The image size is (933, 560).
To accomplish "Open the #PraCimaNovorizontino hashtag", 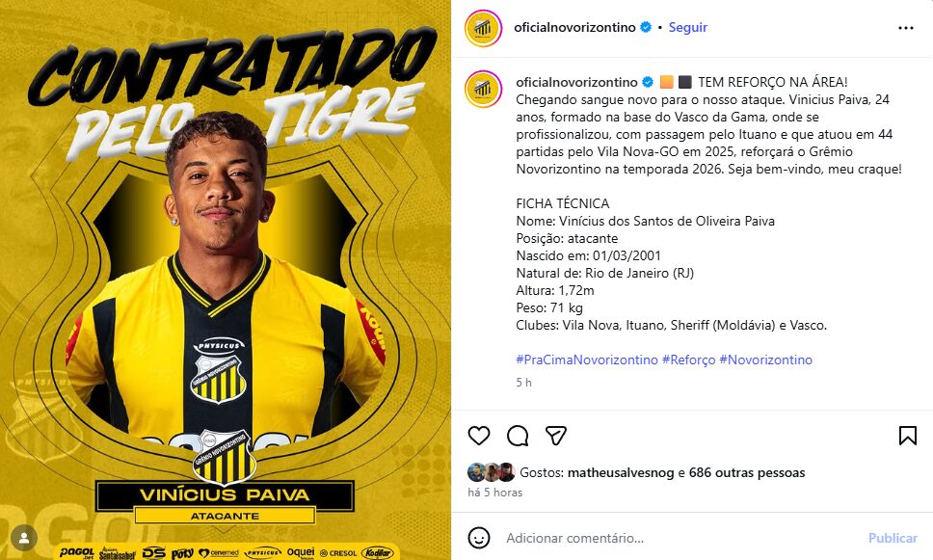I will (x=587, y=360).
